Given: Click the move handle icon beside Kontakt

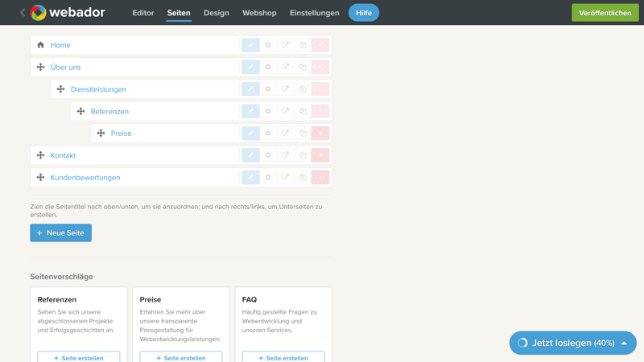Looking at the screenshot, I should [x=40, y=155].
